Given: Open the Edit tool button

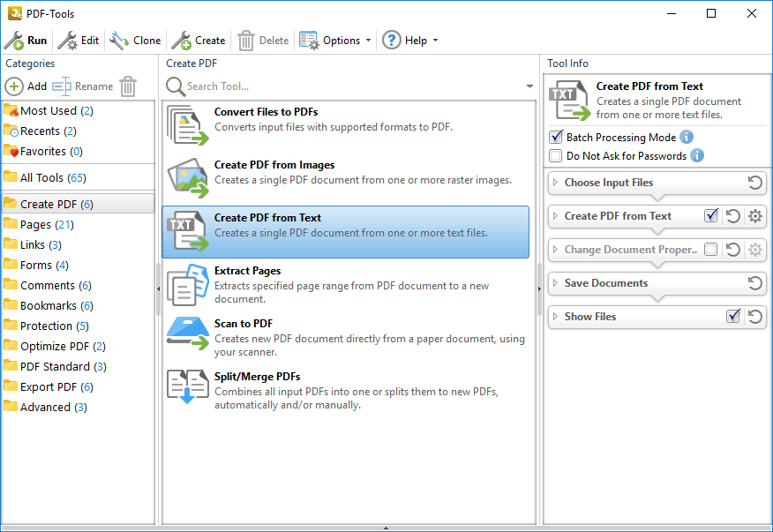Looking at the screenshot, I should (79, 41).
